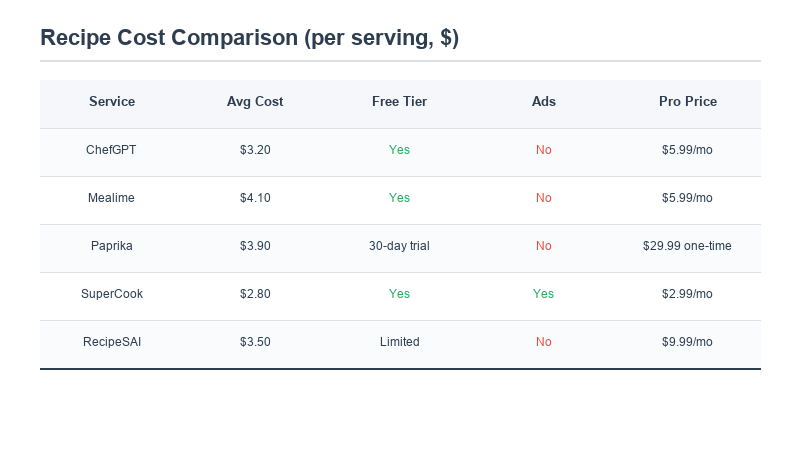Click the Free Tier column header
The image size is (800, 450).
point(399,102)
